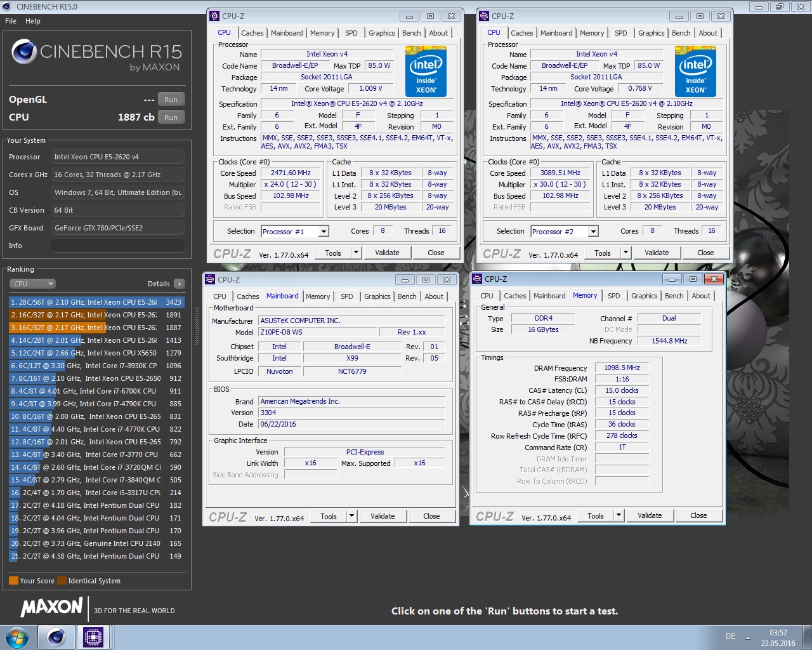Select ranking entry Intel Core i5-3317U

pyautogui.click(x=97, y=493)
